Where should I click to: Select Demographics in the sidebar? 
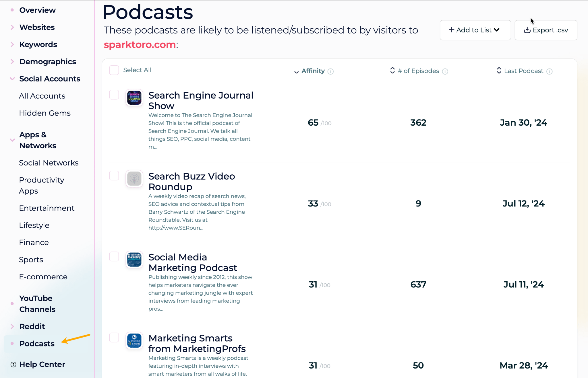pos(48,61)
